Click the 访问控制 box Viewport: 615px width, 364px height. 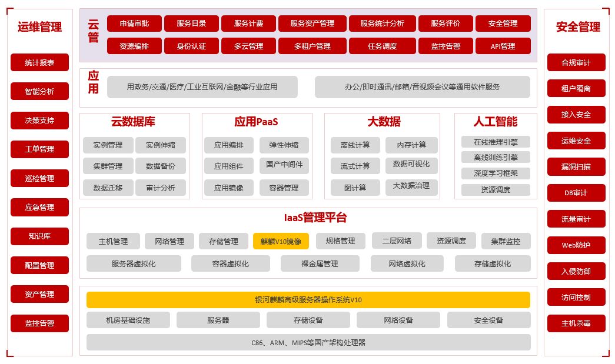pyautogui.click(x=576, y=298)
